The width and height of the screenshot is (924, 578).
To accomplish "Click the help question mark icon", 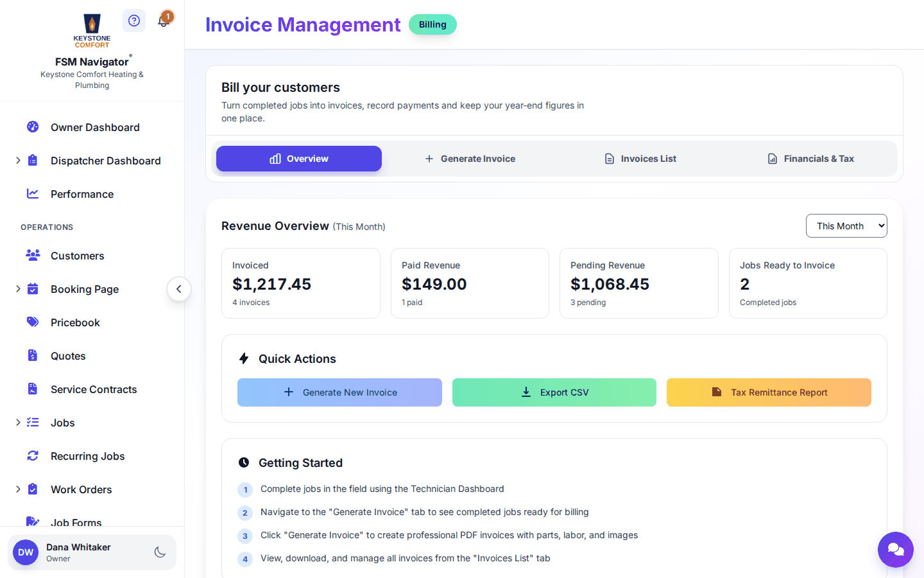I will click(x=134, y=21).
